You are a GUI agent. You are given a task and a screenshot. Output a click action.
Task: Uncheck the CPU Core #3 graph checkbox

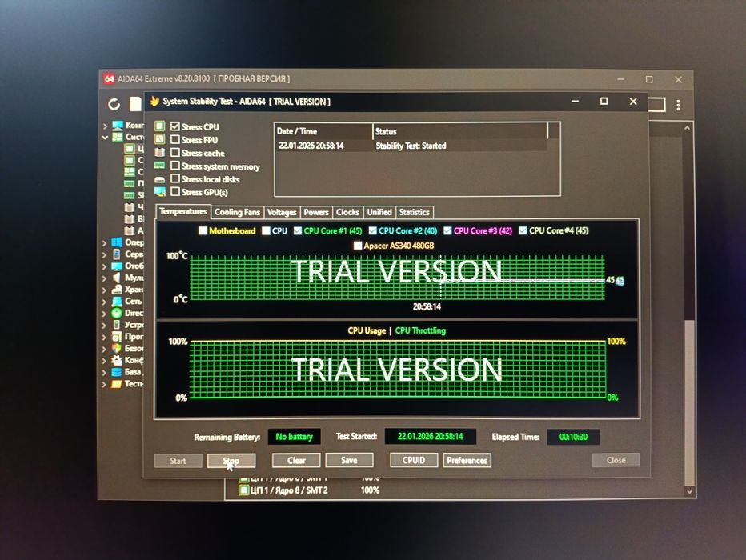(x=447, y=230)
